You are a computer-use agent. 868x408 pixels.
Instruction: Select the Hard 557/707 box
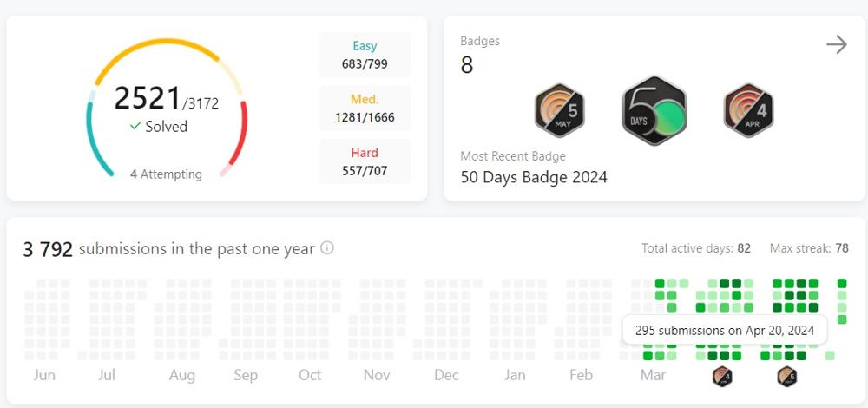click(x=365, y=162)
